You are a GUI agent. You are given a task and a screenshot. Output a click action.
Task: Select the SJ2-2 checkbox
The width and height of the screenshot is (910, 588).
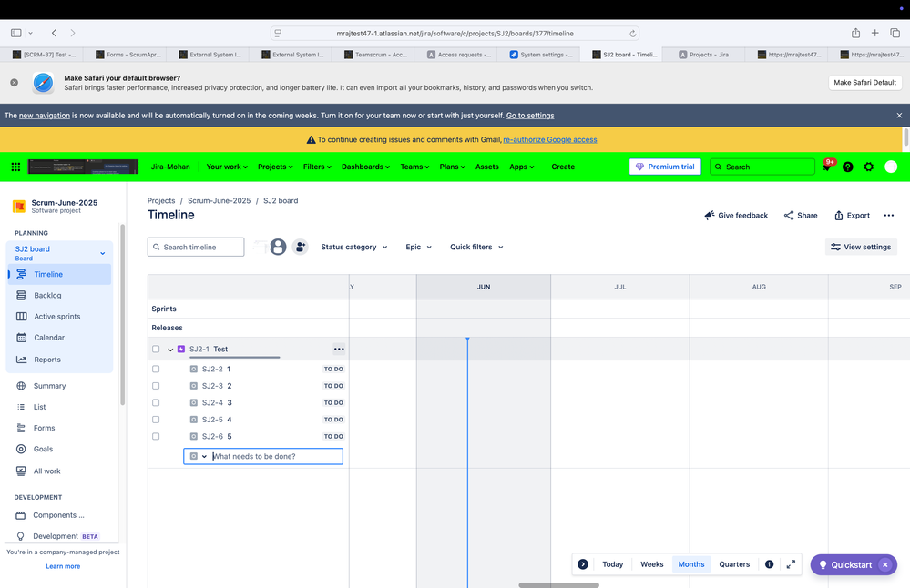coord(156,369)
